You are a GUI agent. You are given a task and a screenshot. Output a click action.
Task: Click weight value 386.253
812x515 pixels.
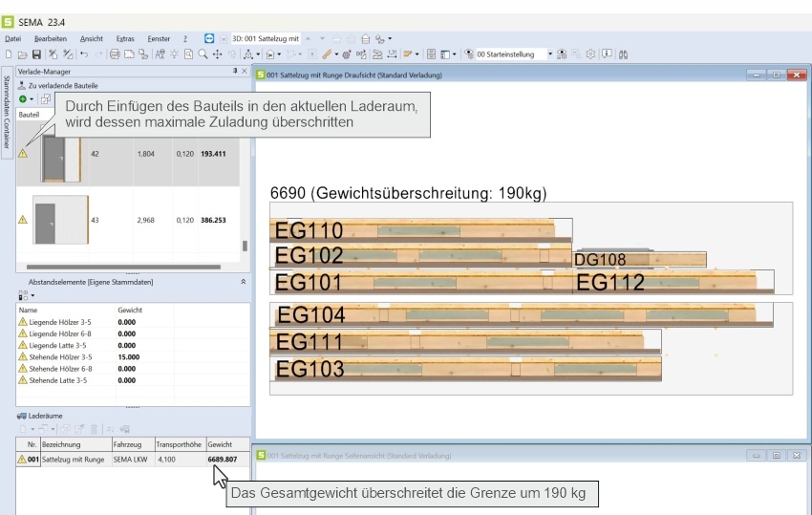213,220
